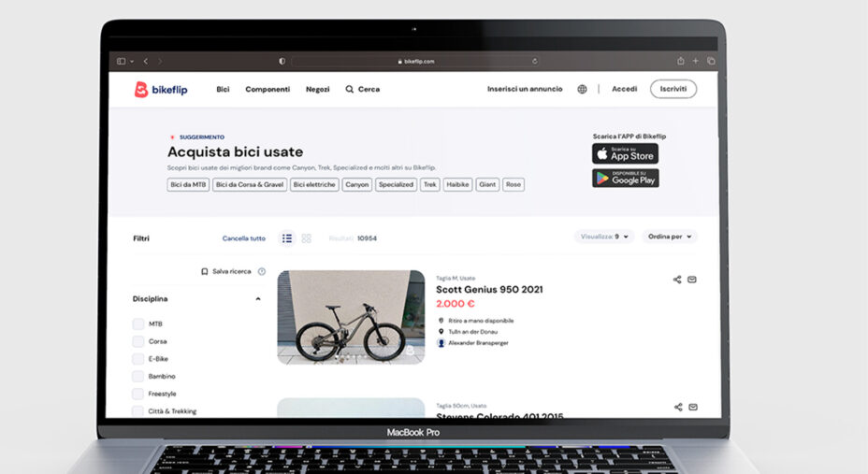Toggle the Safari sidebar icon
This screenshot has height=474, width=868.
(122, 62)
